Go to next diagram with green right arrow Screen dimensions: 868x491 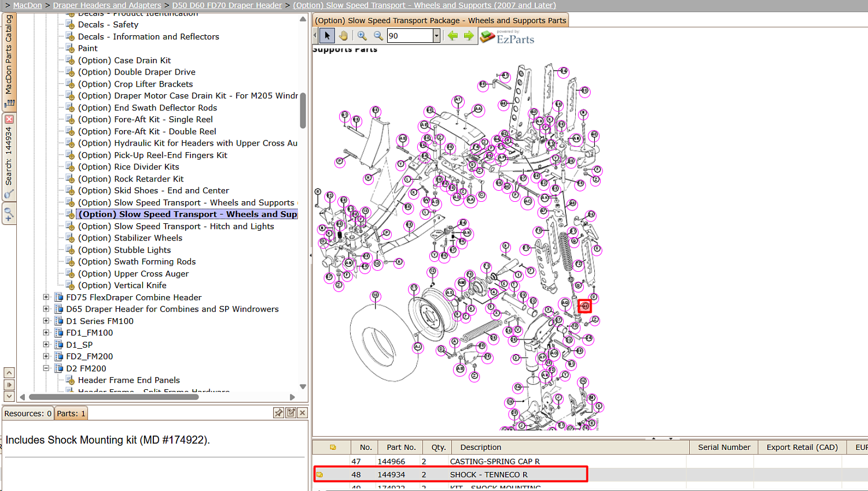(469, 36)
